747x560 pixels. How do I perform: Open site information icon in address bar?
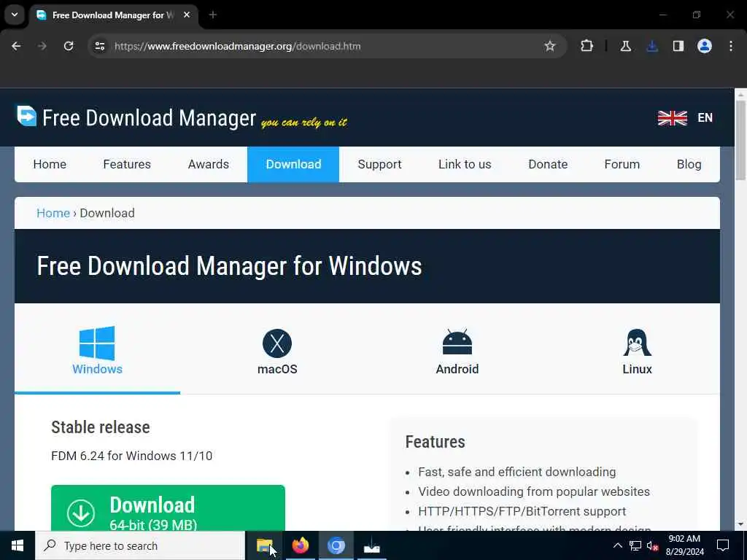click(99, 46)
